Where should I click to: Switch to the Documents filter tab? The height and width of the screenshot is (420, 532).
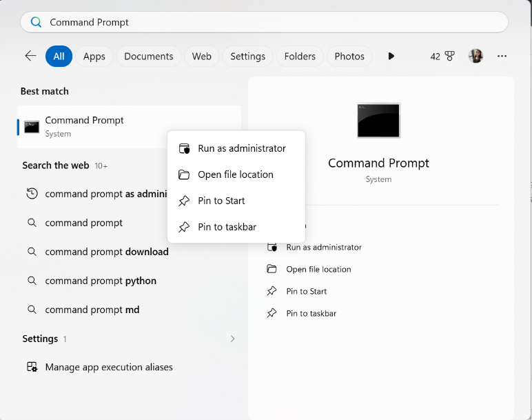[x=149, y=57]
